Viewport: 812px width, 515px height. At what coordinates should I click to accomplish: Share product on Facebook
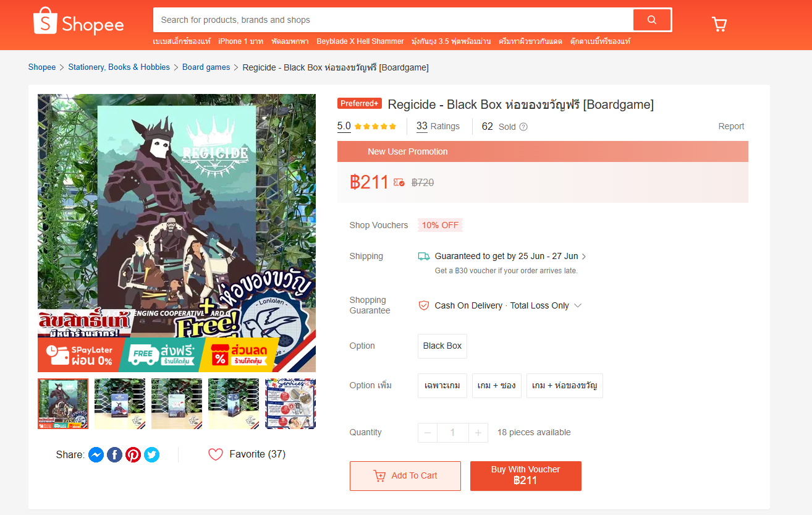coord(114,455)
